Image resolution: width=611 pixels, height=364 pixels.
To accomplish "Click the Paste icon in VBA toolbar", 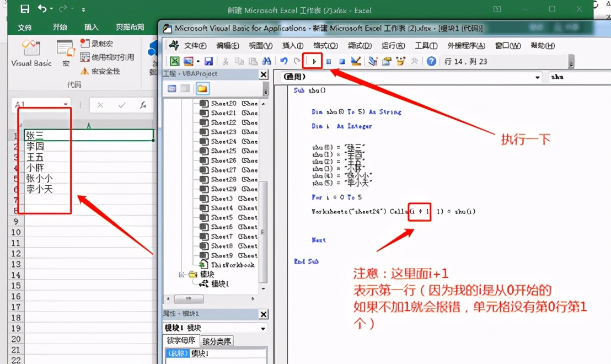I will (x=253, y=61).
